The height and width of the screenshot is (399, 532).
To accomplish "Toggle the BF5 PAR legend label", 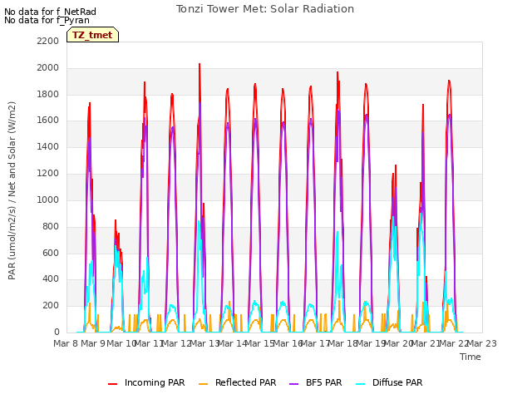I will point(323,382).
